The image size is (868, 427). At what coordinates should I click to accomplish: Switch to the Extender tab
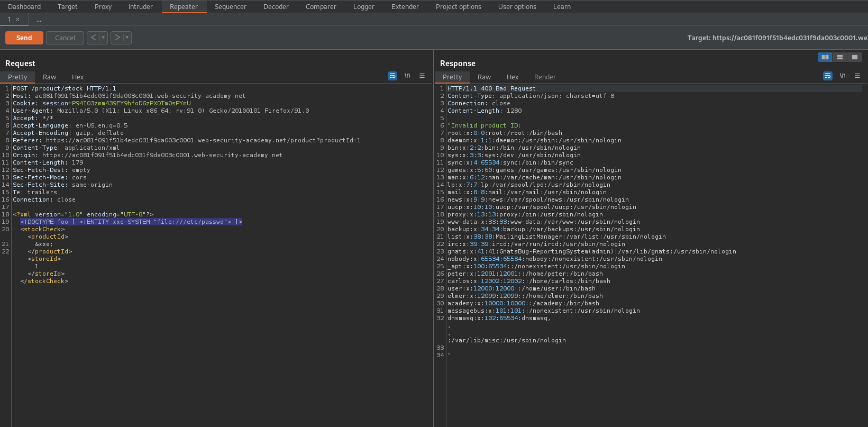pos(405,6)
